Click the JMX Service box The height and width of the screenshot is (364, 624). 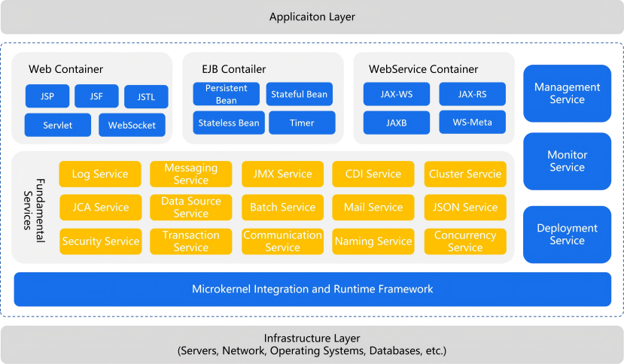282,174
